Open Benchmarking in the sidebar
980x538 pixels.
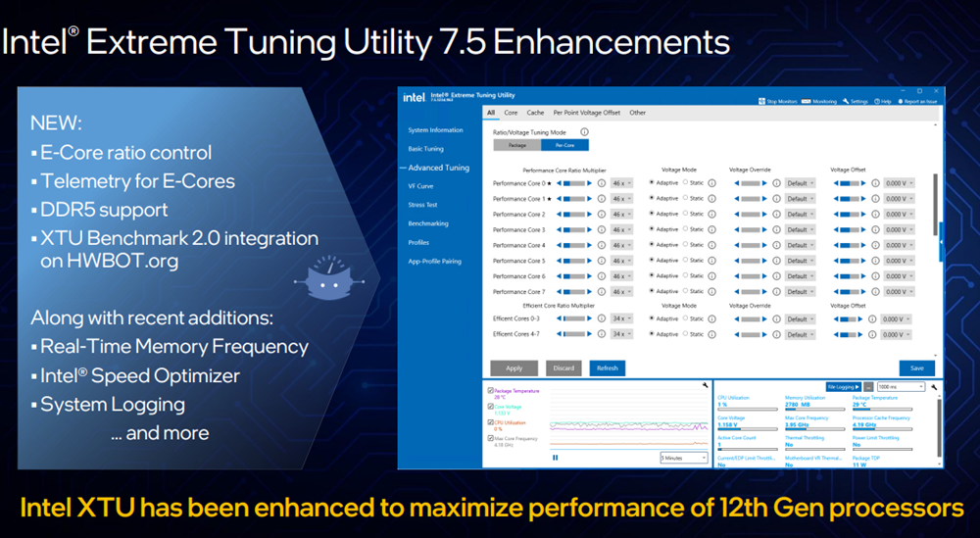point(428,223)
